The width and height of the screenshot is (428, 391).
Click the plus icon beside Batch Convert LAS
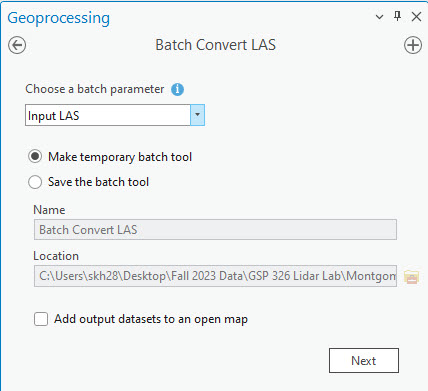coord(413,45)
